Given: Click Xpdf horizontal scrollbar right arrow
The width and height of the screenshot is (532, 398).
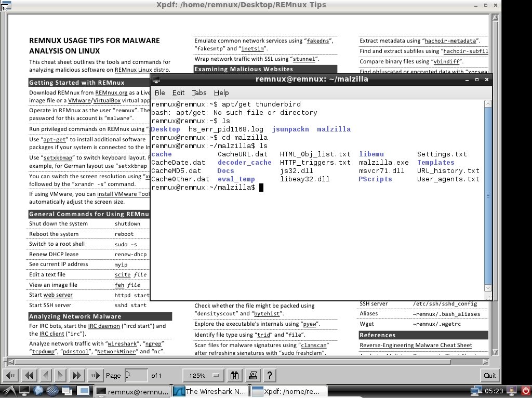Looking at the screenshot, I should (x=486, y=362).
